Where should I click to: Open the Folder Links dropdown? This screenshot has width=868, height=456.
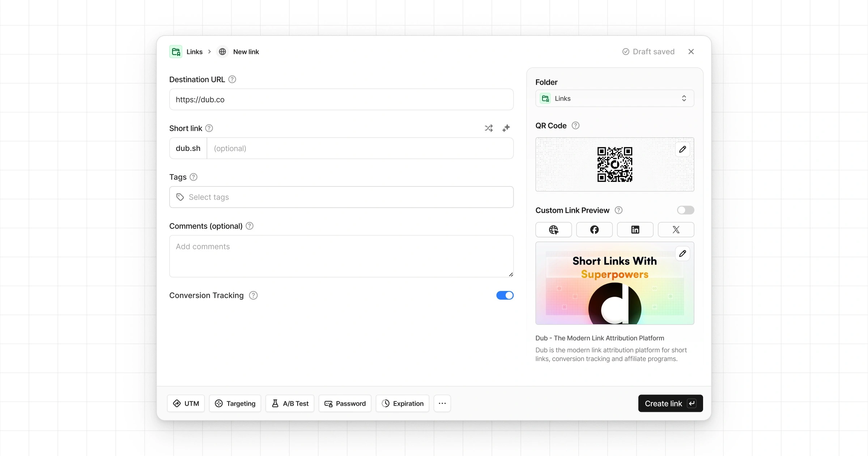click(614, 98)
